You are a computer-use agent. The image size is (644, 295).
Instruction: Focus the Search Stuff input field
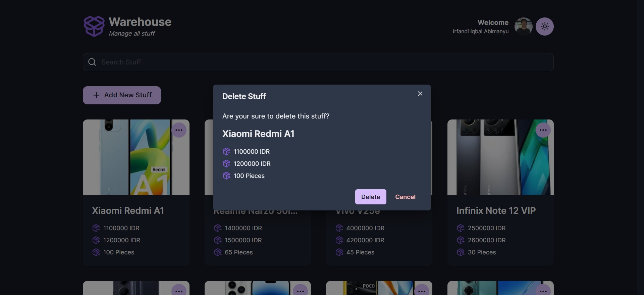pos(318,62)
